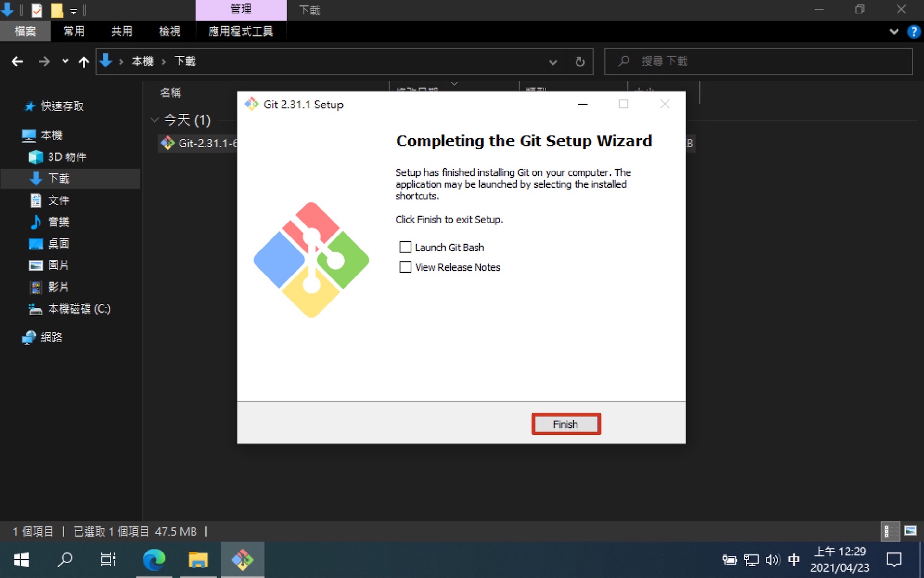Toggle the 中 input method indicator
924x578 pixels.
tap(794, 560)
